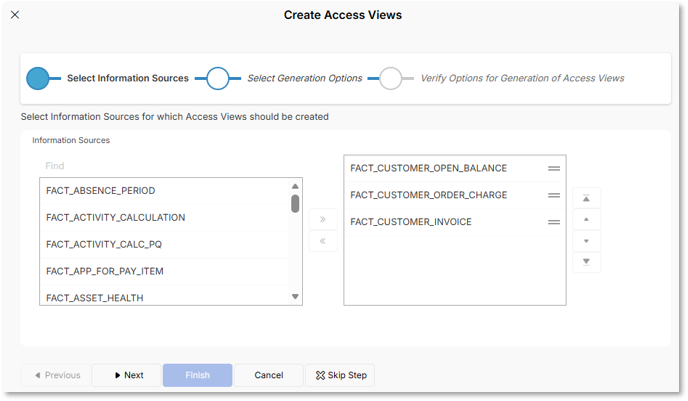
Task: Click the Next button
Action: [126, 375]
